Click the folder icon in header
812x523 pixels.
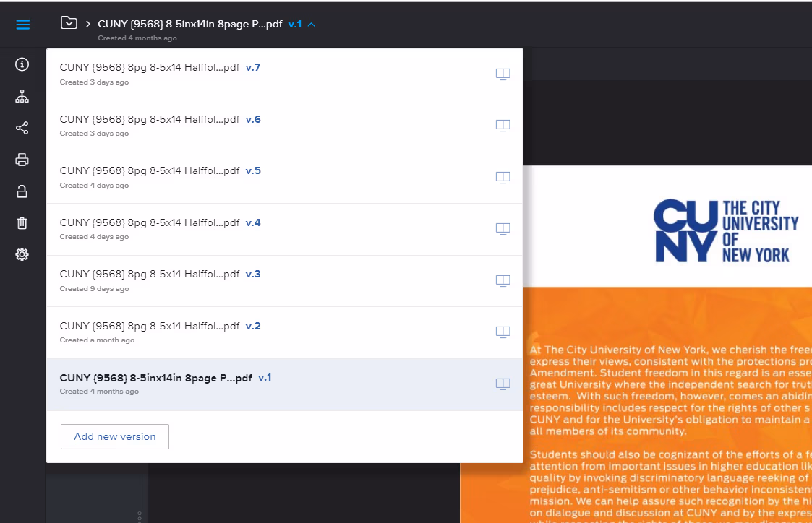69,23
